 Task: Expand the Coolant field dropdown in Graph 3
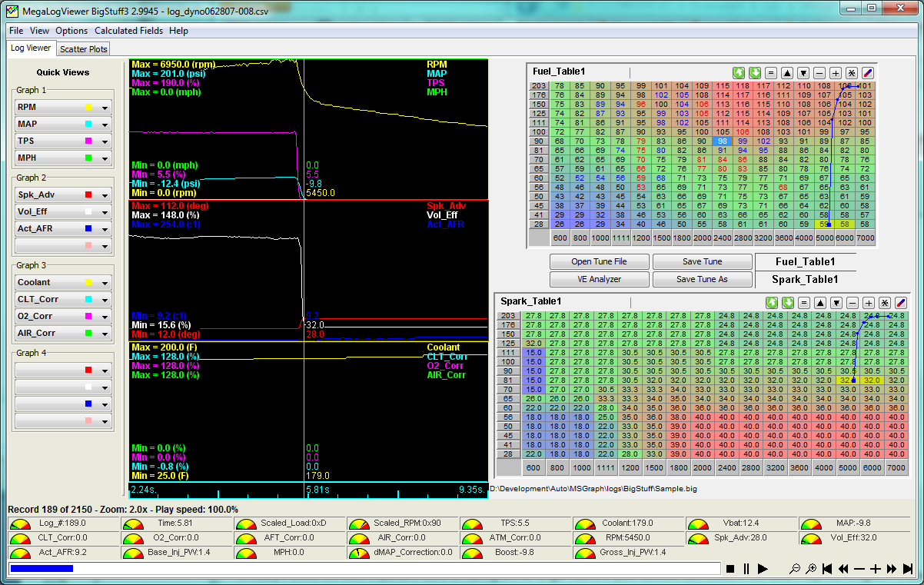(x=105, y=283)
